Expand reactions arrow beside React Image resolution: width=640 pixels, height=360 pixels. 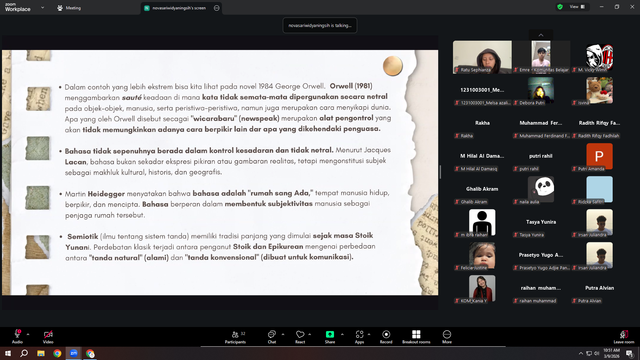310,334
